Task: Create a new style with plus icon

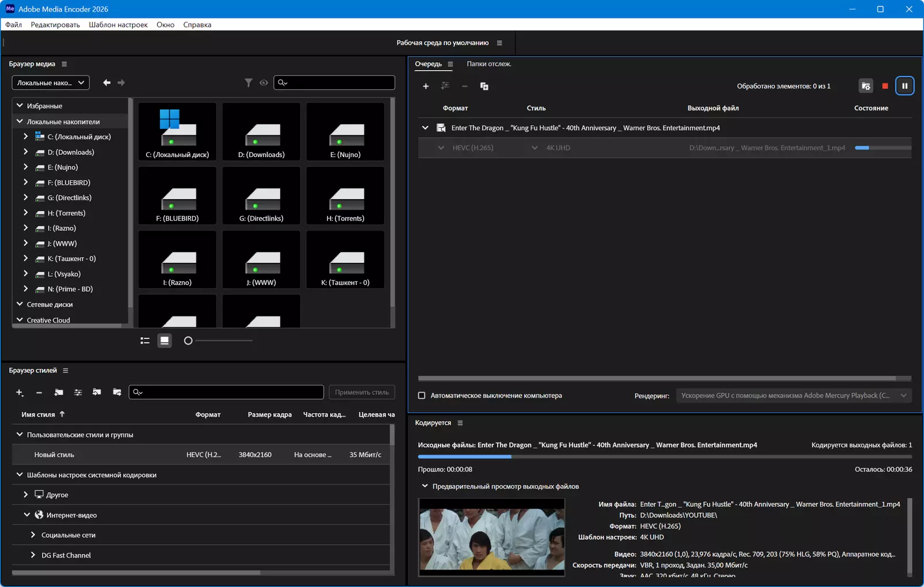Action: tap(20, 392)
